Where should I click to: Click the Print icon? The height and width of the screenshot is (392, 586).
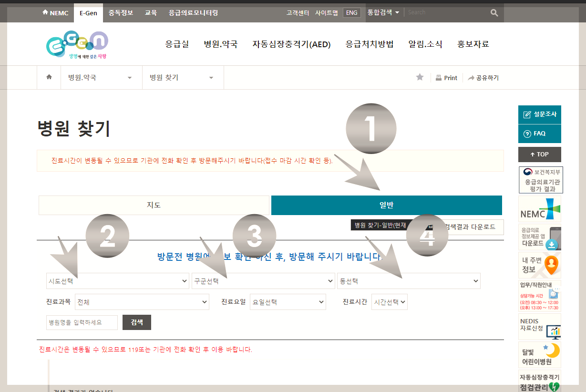pyautogui.click(x=446, y=77)
